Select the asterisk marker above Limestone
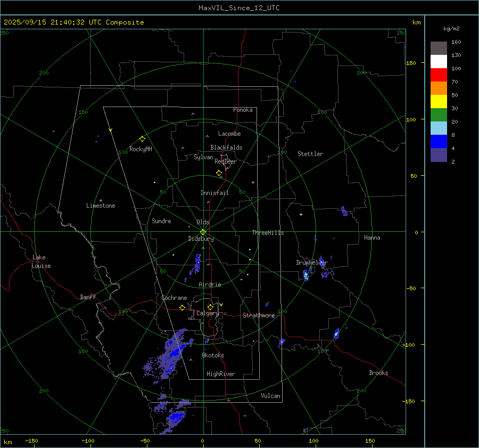The image size is (479, 448). pyautogui.click(x=101, y=201)
